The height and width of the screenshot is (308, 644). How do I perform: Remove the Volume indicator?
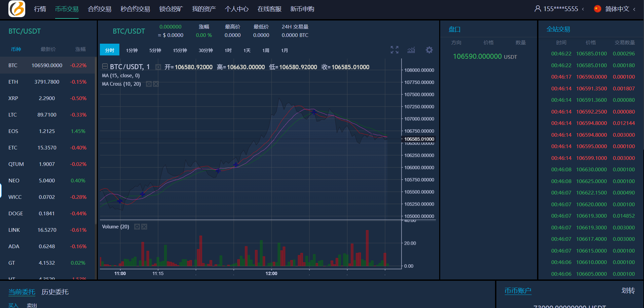pos(144,227)
